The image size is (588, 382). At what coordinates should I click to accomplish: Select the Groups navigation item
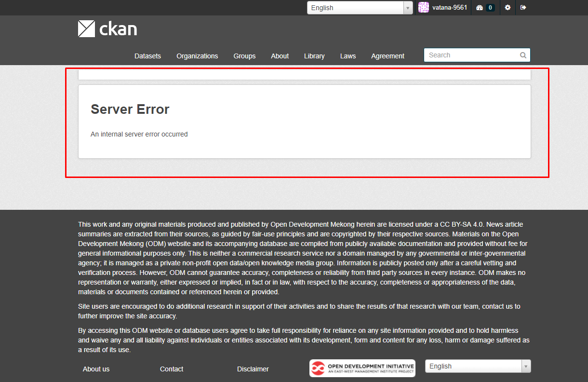(x=244, y=56)
